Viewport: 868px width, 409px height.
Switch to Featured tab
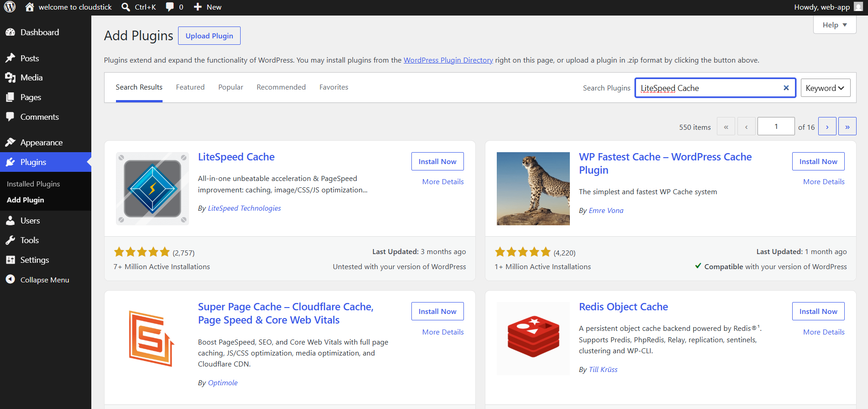(x=190, y=87)
